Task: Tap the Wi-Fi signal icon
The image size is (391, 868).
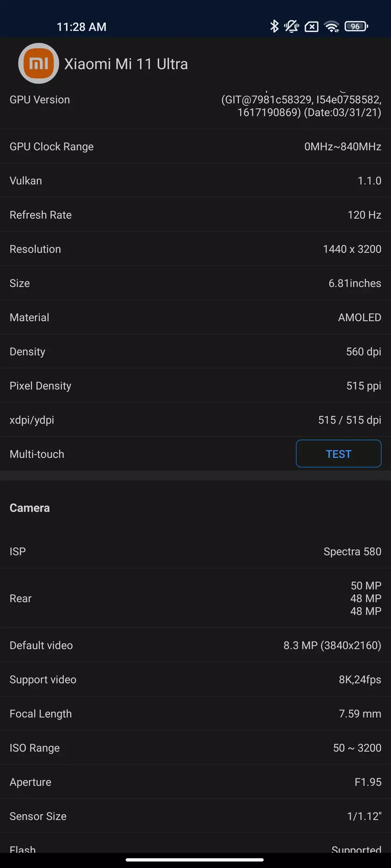Action: [331, 27]
